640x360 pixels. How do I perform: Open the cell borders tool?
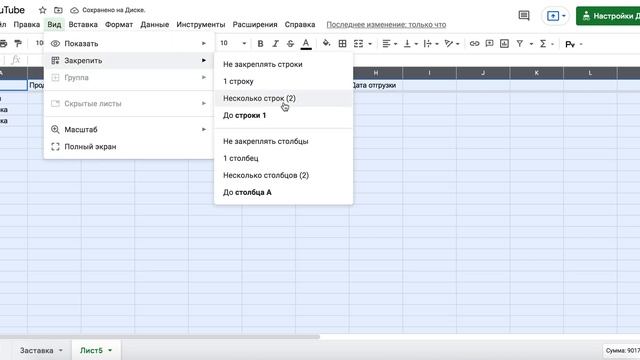(342, 44)
